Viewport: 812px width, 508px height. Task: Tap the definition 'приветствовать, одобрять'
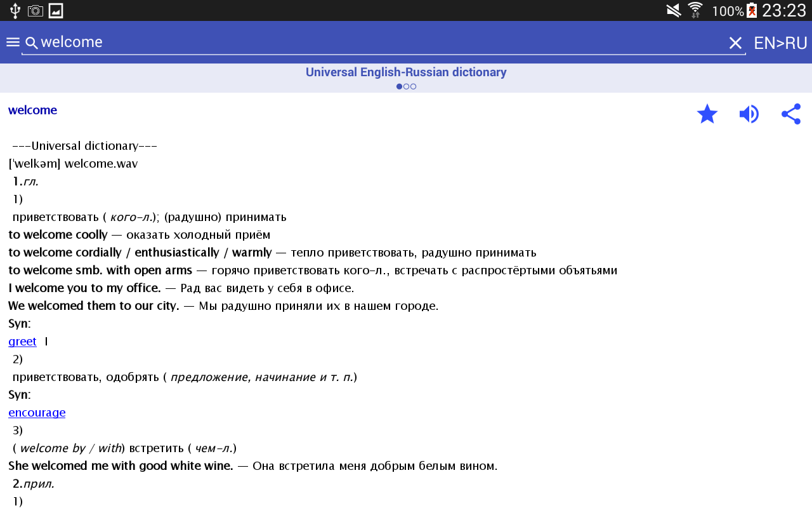(x=86, y=377)
